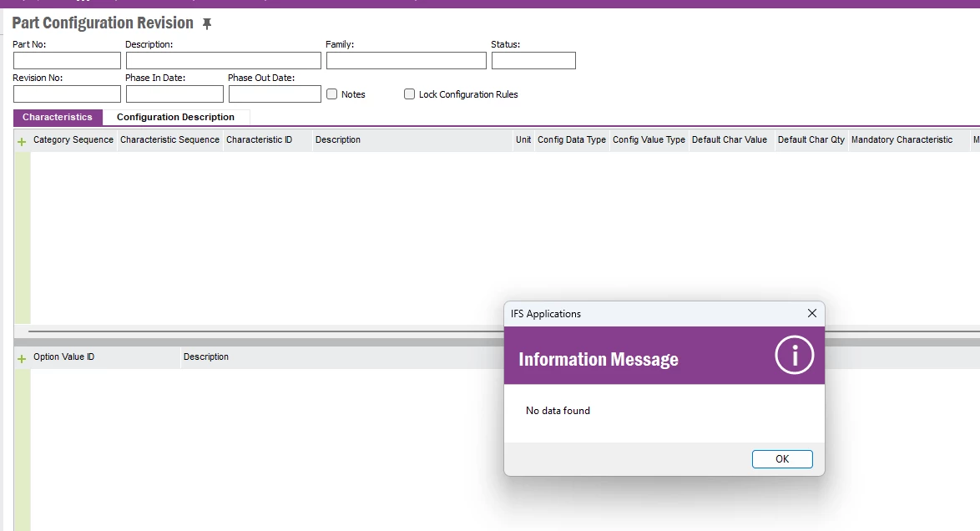This screenshot has height=531, width=980.
Task: Click the Default Char Qty column header
Action: [811, 139]
